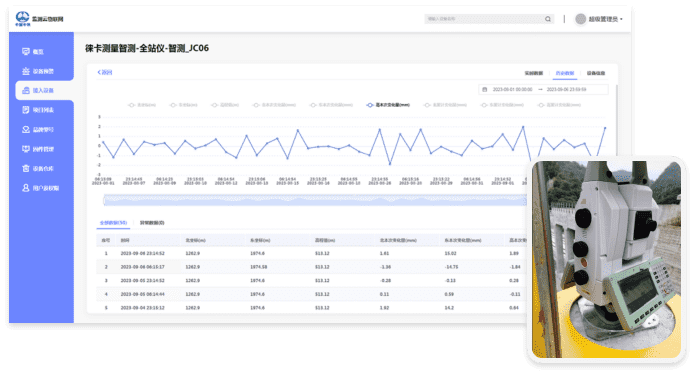Expand the 超级管理员 account dropdown
This screenshot has height=375, width=695.
(x=605, y=19)
